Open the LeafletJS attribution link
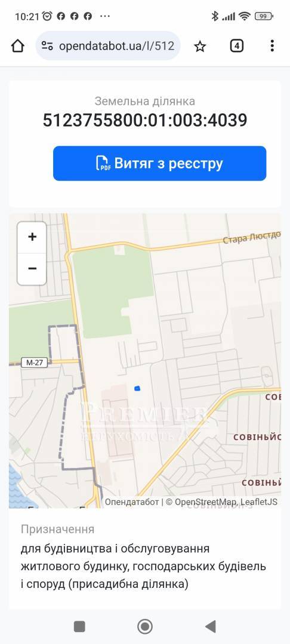Viewport: 290px width, 644px height. click(259, 502)
